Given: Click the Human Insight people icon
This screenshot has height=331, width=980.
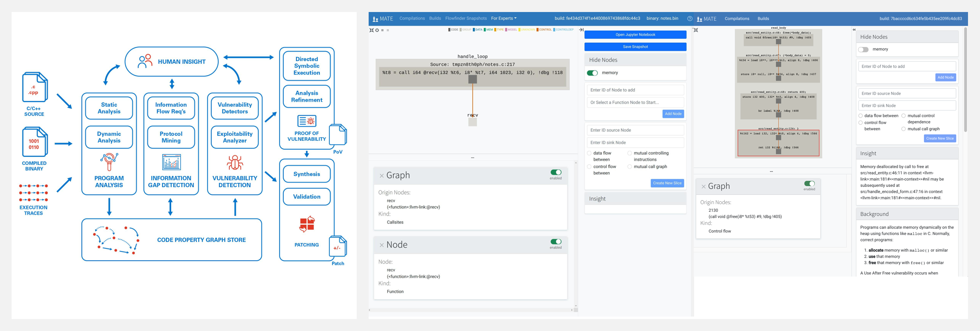Looking at the screenshot, I should coord(145,61).
